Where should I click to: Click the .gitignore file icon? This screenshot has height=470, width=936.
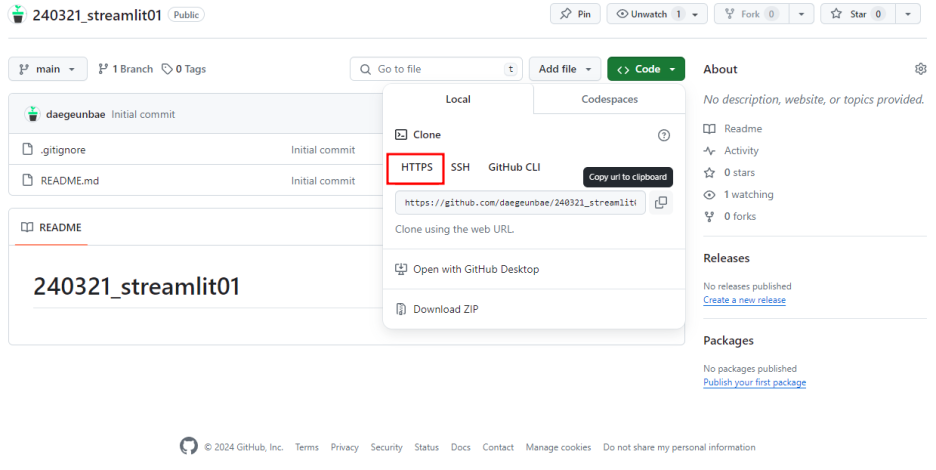pyautogui.click(x=27, y=149)
